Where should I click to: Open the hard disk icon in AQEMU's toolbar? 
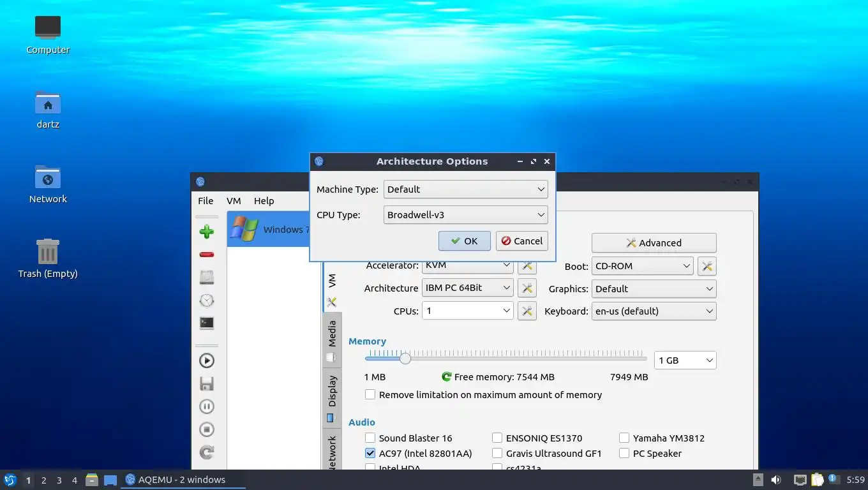click(x=206, y=278)
